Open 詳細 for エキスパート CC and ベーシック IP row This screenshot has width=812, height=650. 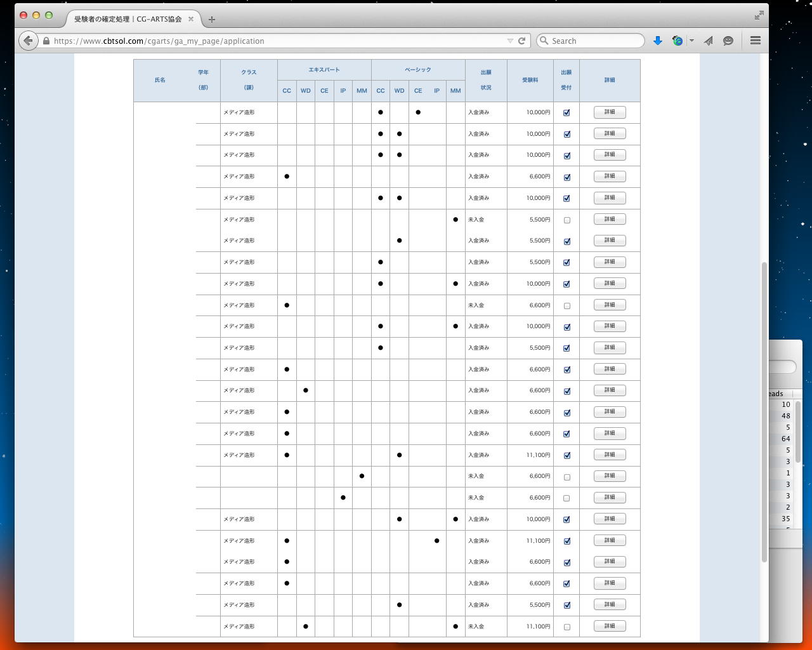[x=610, y=540]
